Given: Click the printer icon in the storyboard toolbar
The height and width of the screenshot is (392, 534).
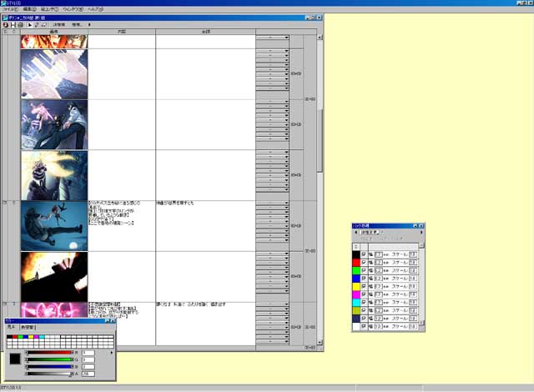Looking at the screenshot, I should pyautogui.click(x=20, y=25).
